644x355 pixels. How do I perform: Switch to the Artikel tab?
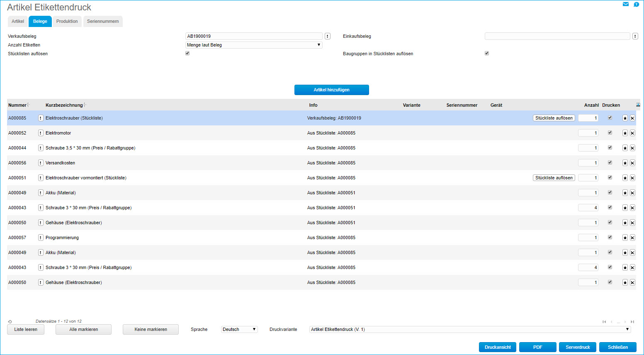click(18, 21)
